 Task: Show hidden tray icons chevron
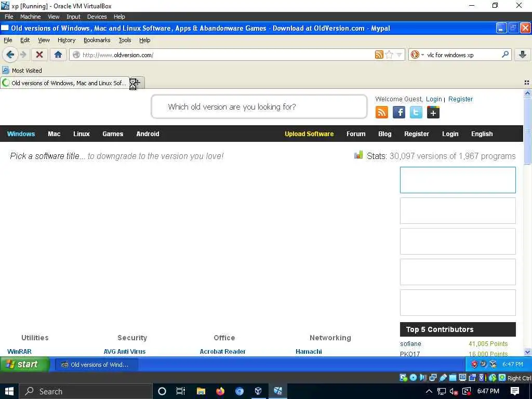point(429,391)
